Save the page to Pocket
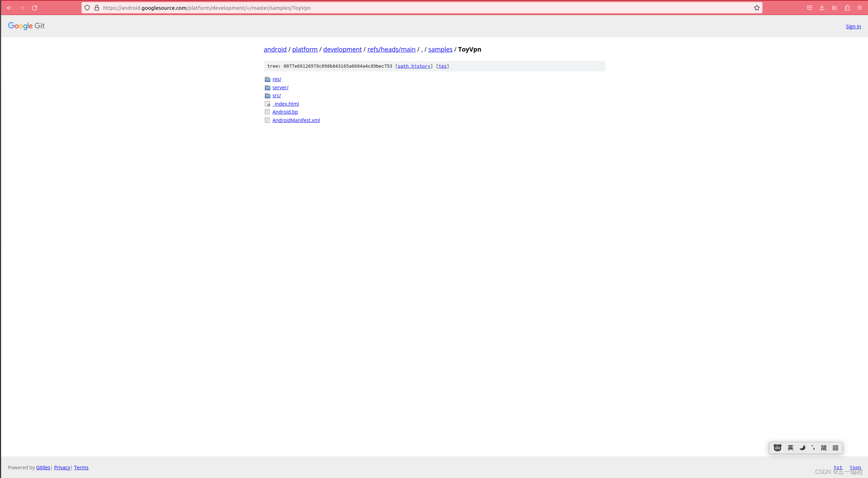Screen dimensions: 868x478 click(809, 7)
